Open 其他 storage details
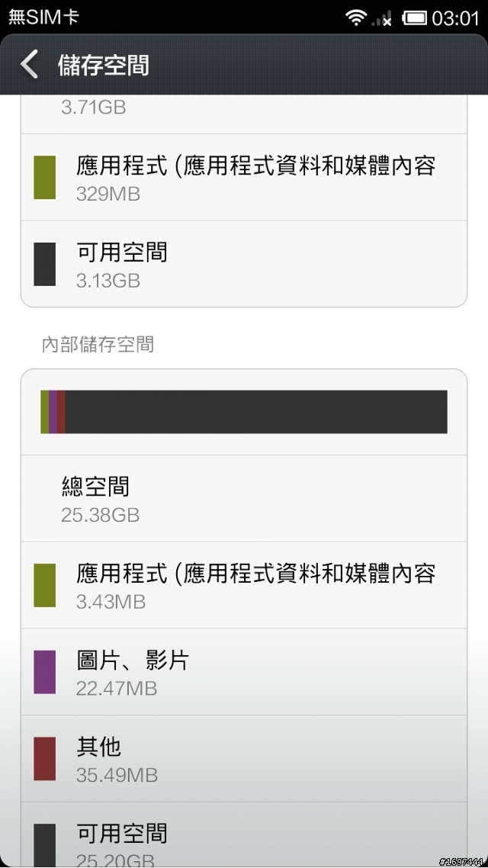 (x=244, y=760)
